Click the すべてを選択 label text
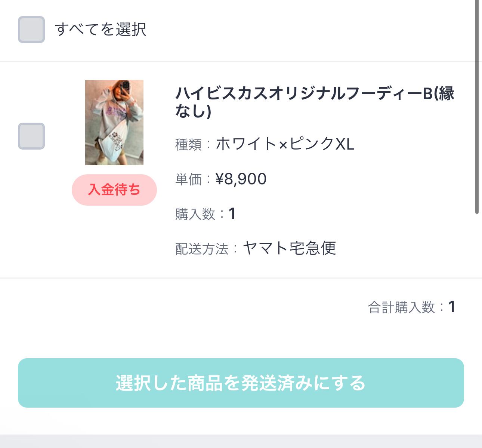This screenshot has width=482, height=448. coord(101,30)
